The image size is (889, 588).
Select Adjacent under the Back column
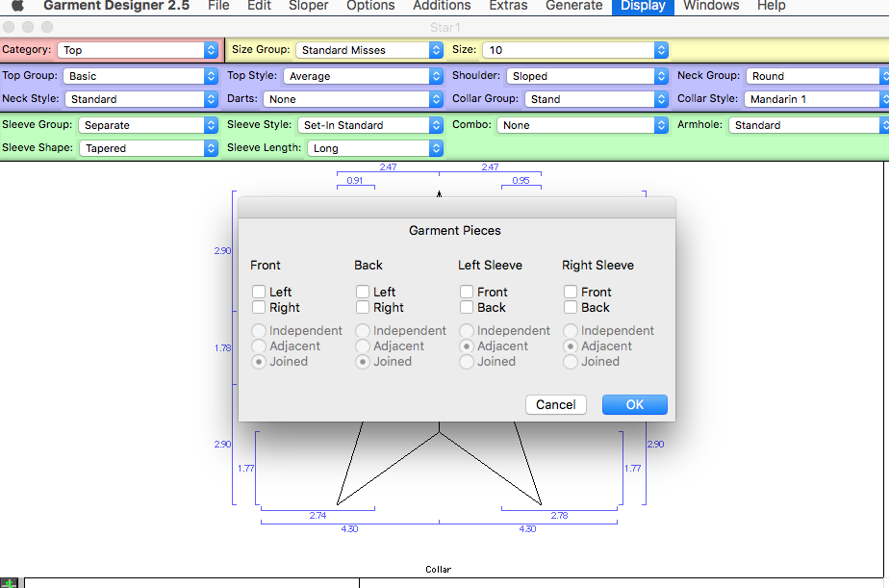[x=363, y=345]
